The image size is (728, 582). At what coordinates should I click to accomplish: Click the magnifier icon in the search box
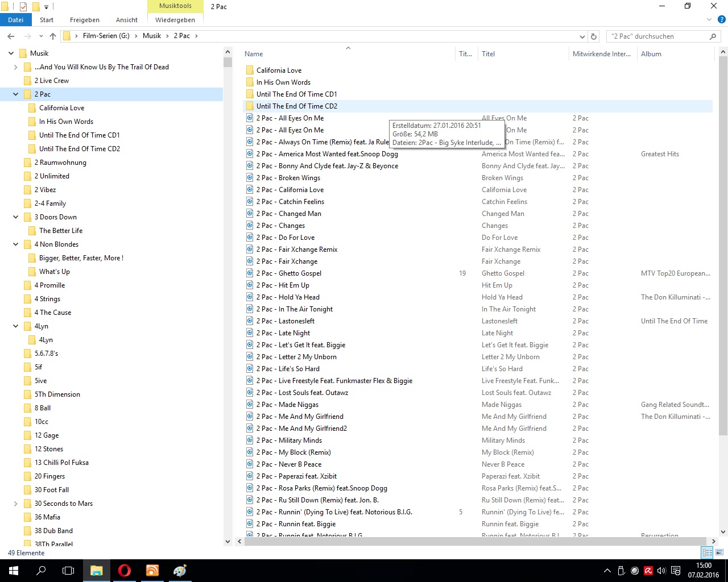click(713, 36)
